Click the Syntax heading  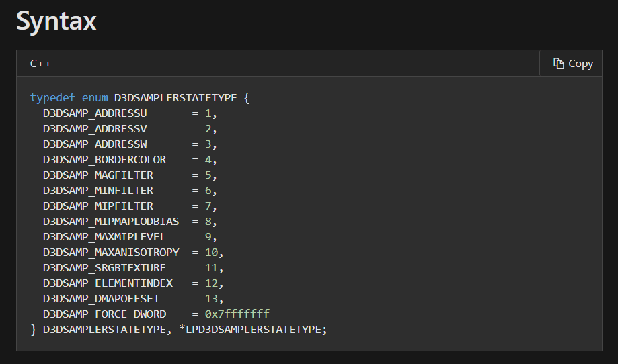[56, 21]
